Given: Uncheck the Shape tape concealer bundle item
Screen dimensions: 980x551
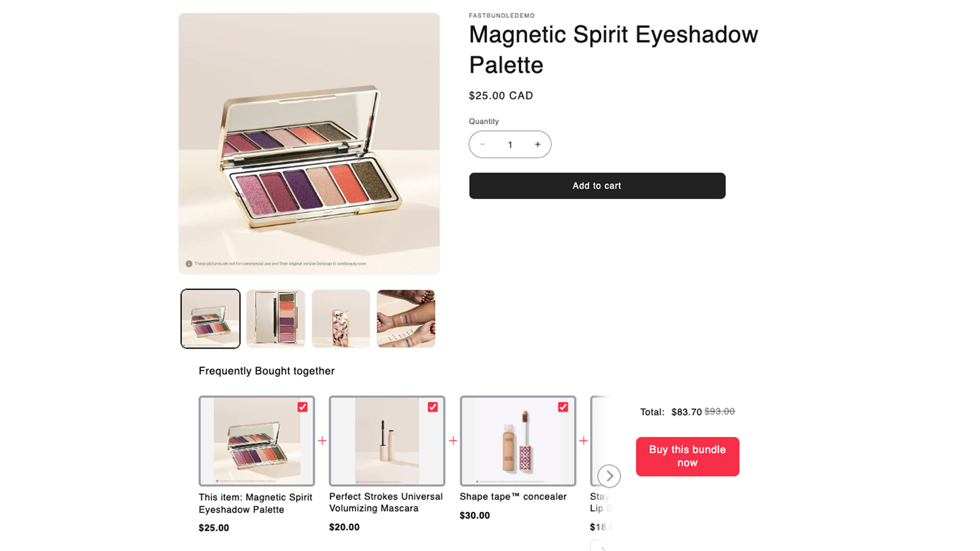Looking at the screenshot, I should tap(563, 407).
